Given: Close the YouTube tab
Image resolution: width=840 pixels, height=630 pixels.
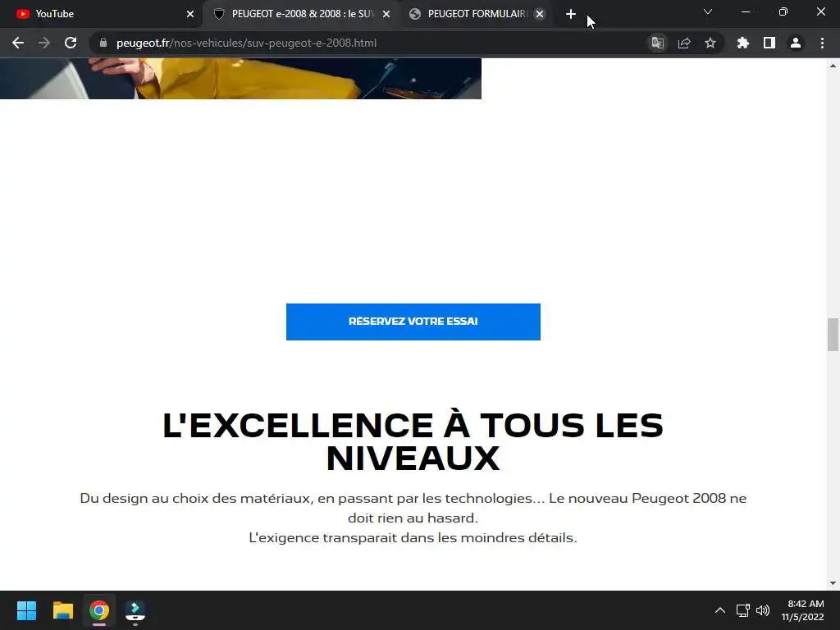Looking at the screenshot, I should (x=190, y=14).
